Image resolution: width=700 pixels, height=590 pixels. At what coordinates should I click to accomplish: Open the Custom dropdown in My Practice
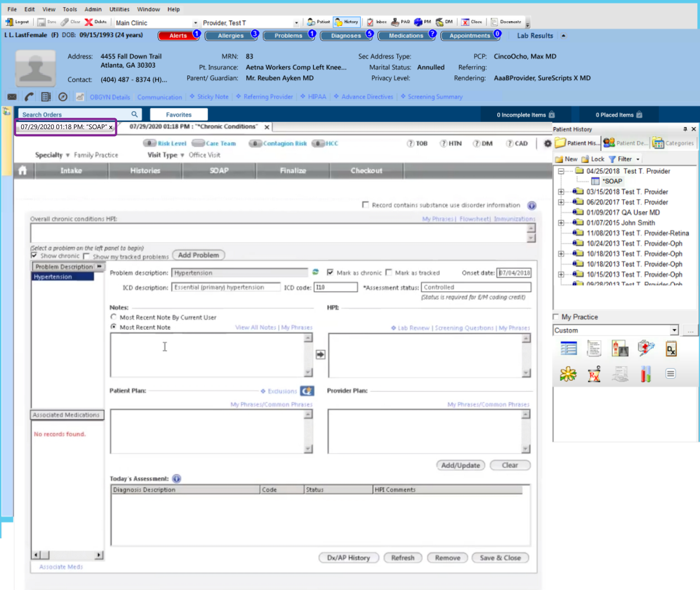674,330
